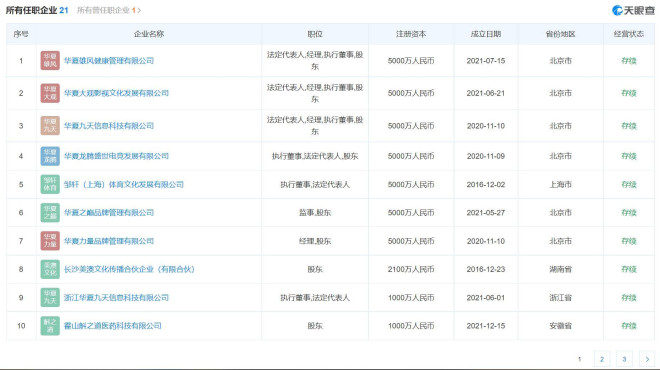This screenshot has height=370, width=660.
Task: Click the 华夏大观 logo icon in row 2
Action: click(x=50, y=93)
